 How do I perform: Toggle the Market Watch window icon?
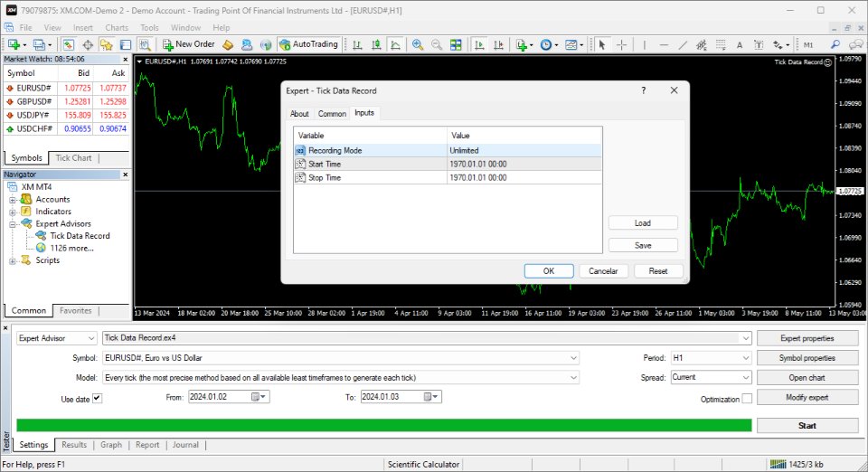click(x=68, y=45)
